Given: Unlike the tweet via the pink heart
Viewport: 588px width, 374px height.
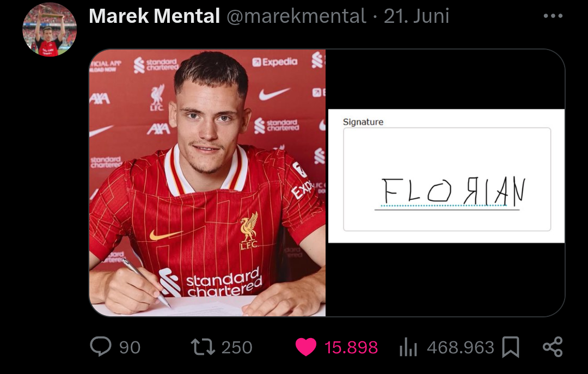Looking at the screenshot, I should tap(306, 347).
